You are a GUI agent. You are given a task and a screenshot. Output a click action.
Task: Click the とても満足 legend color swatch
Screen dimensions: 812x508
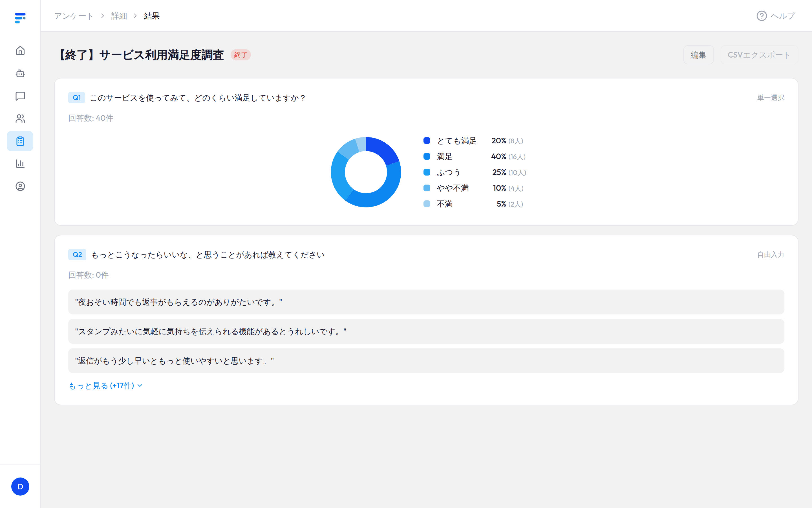point(427,141)
